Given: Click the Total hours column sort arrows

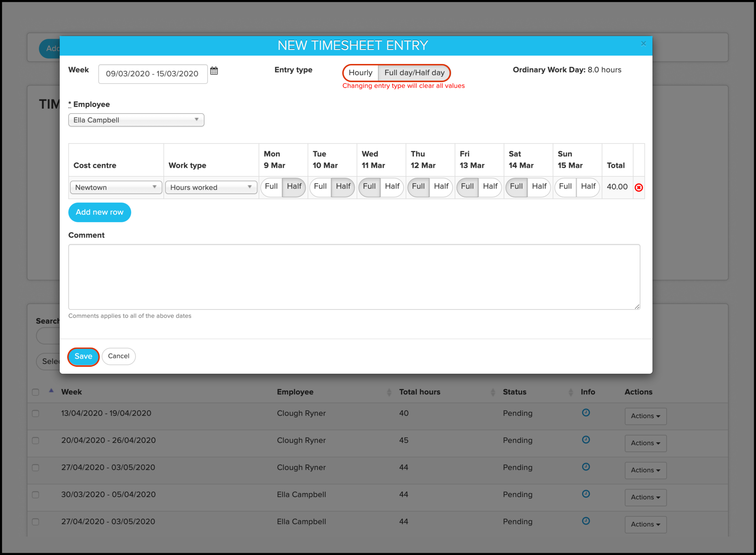Looking at the screenshot, I should point(492,392).
